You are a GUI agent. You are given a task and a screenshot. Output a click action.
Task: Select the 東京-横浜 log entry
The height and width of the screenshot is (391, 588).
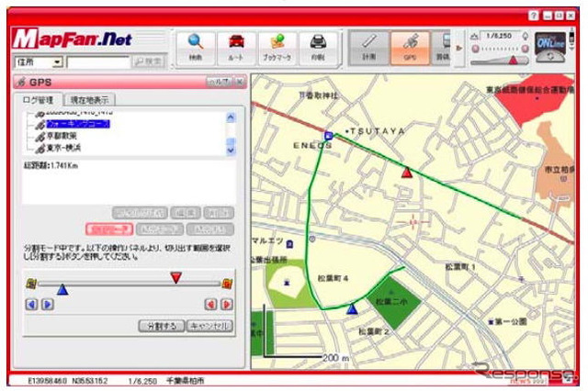click(x=64, y=147)
